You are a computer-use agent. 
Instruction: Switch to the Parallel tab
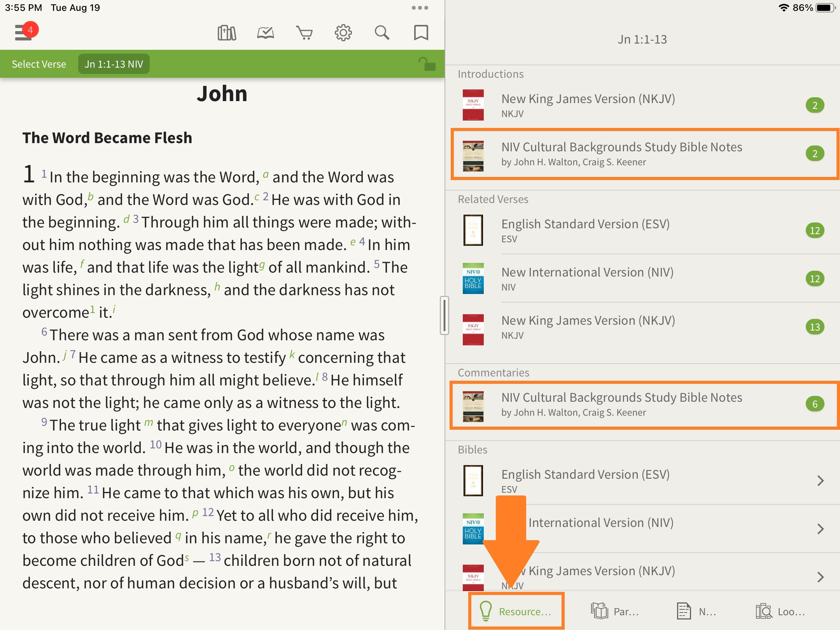coord(615,611)
